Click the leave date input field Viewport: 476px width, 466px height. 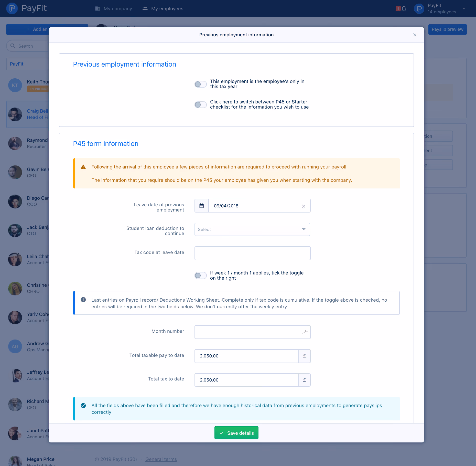[x=259, y=206]
